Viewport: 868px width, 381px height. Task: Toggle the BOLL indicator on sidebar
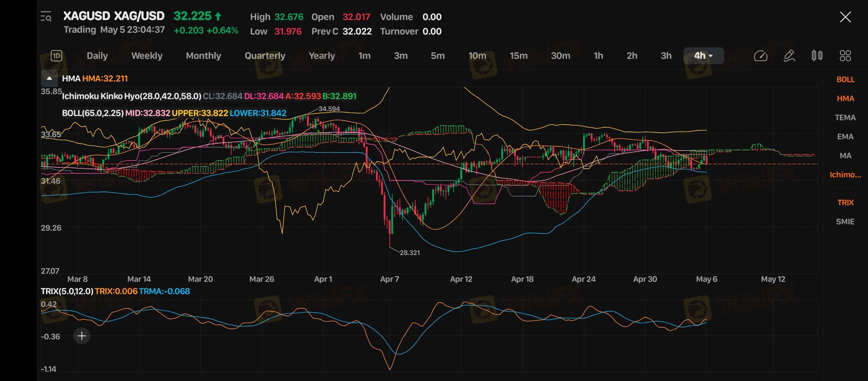click(x=845, y=79)
